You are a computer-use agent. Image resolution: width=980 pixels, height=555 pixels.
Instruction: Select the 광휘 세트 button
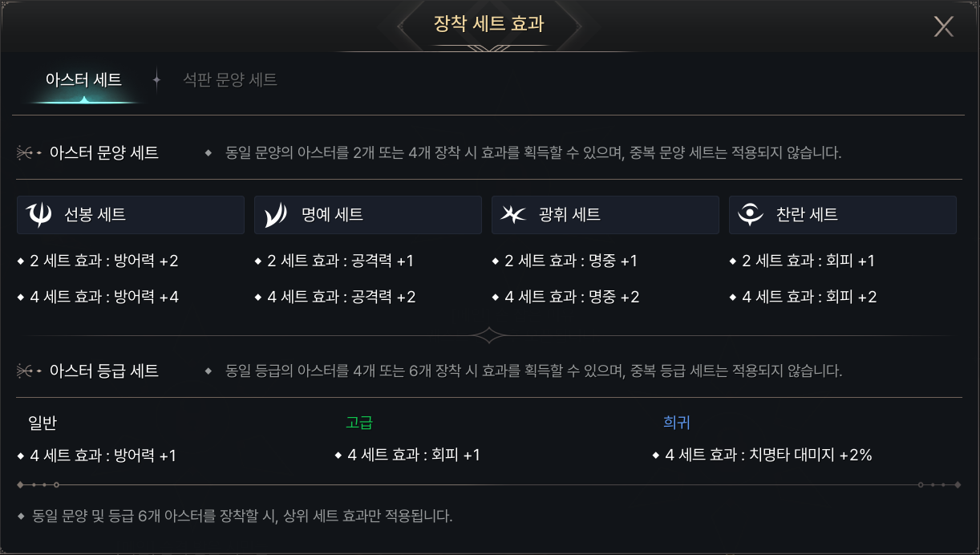[x=605, y=214]
